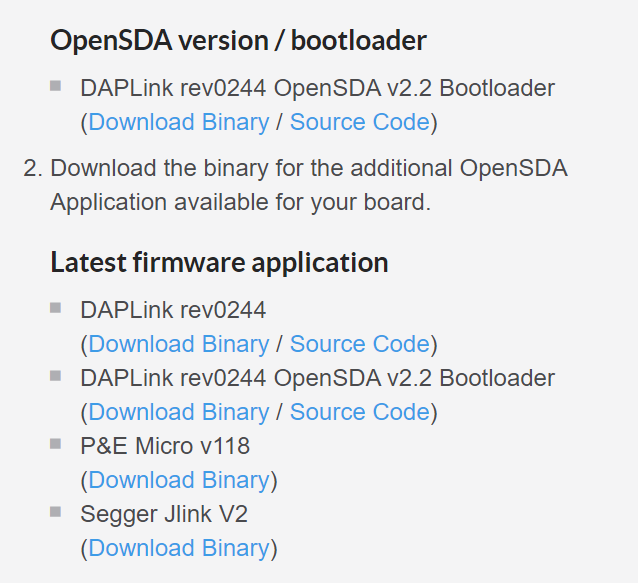Click the 'Segger Jlink V2' list item text
Viewport: 638px width, 583px height.
click(x=164, y=514)
